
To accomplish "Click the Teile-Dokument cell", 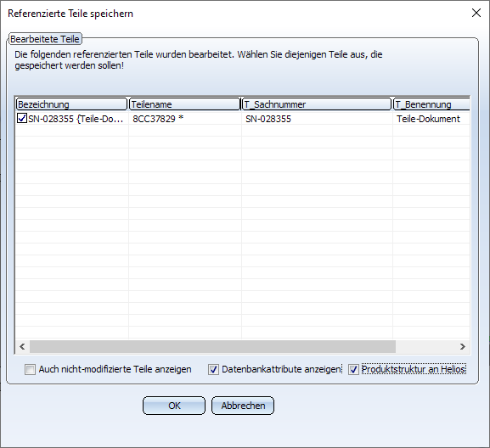I will pyautogui.click(x=428, y=119).
